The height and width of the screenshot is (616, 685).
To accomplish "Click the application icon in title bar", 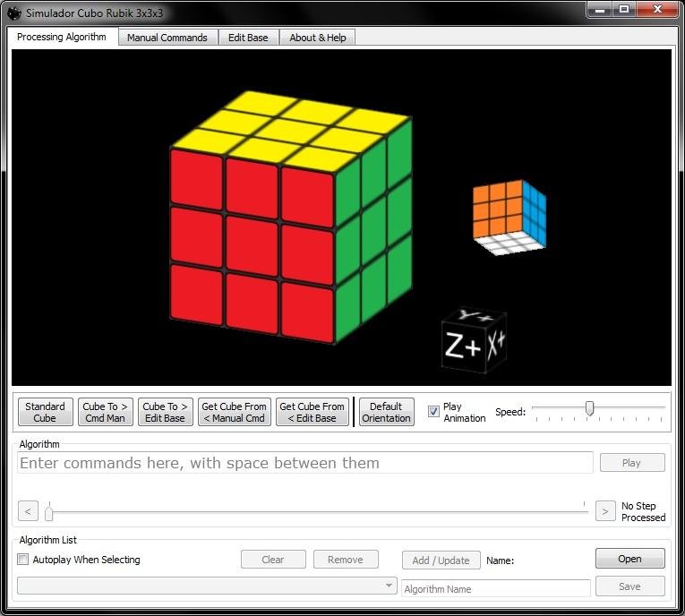I will pyautogui.click(x=14, y=13).
